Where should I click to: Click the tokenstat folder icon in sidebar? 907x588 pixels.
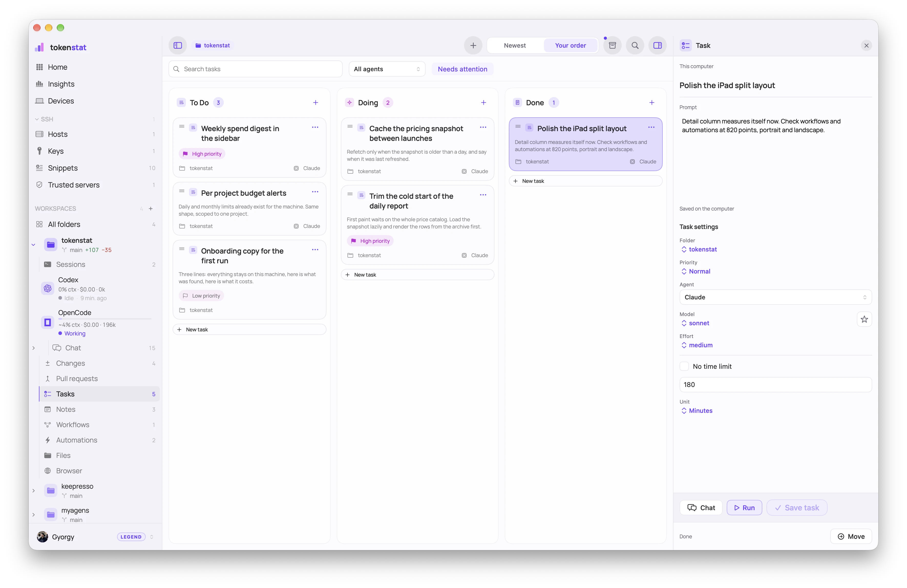click(51, 245)
